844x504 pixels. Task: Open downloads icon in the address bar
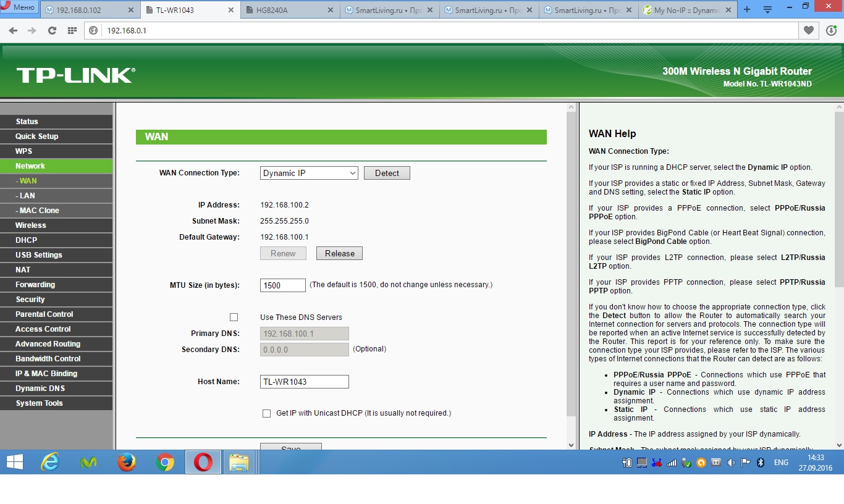click(831, 30)
